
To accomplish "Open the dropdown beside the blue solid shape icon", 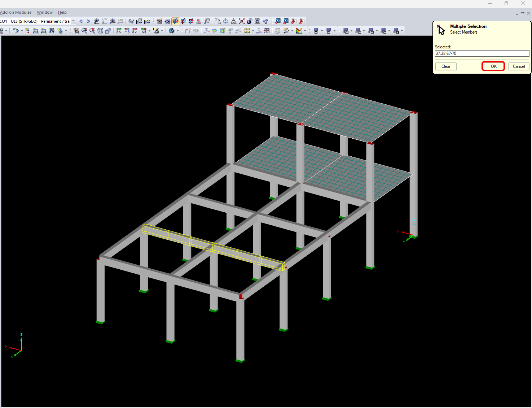I will pos(177,31).
